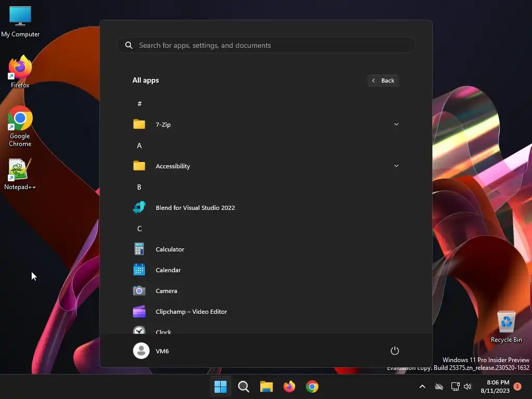
Task: Launch Firefox from the taskbar
Action: [289, 386]
